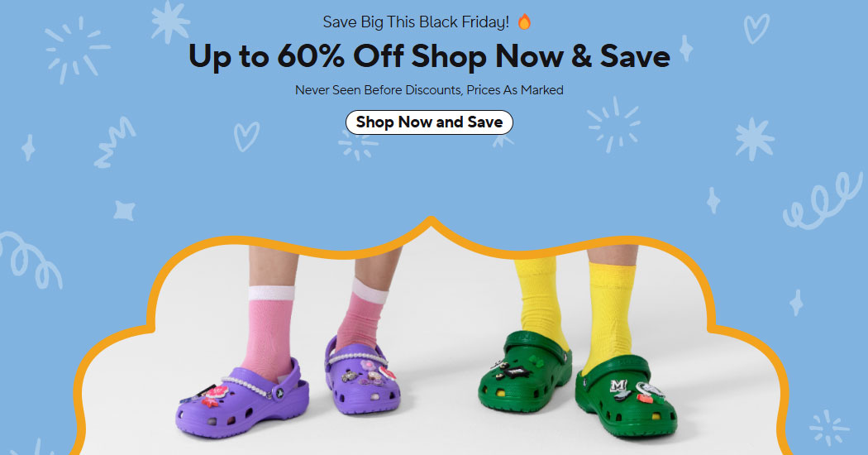Click the starburst doodle in top left corner
Screen dimensions: 868x455
click(x=78, y=49)
